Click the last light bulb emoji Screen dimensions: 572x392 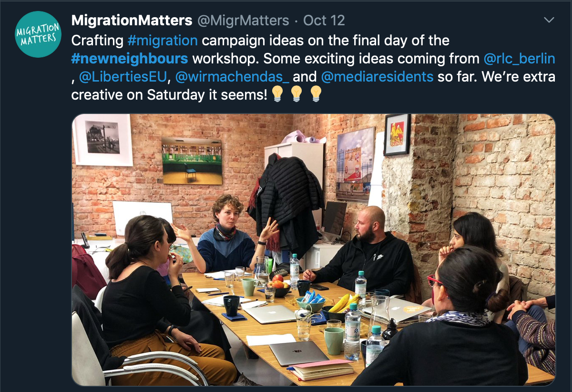click(x=316, y=94)
